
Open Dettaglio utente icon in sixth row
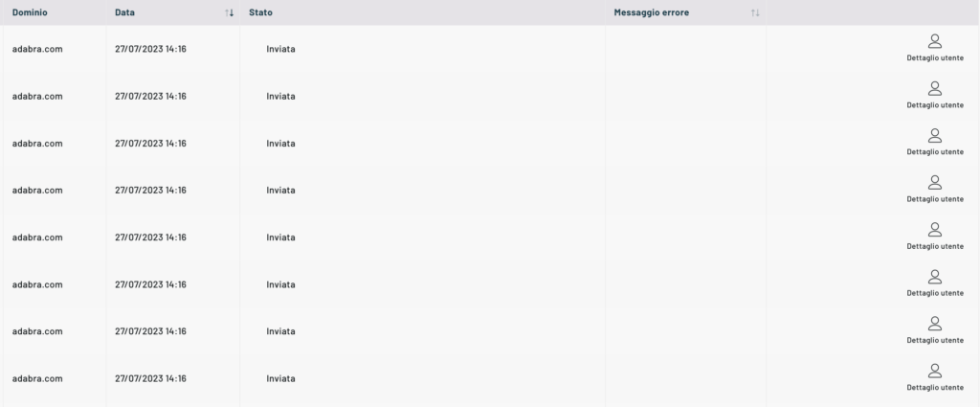coord(934,277)
